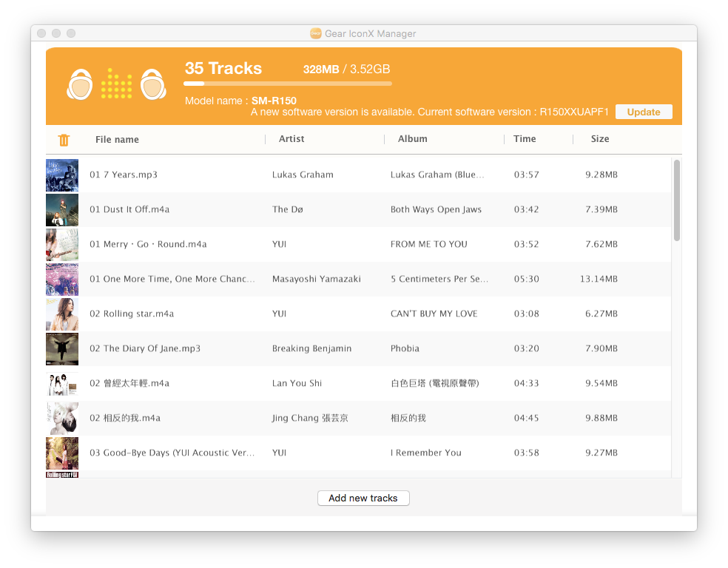Sort by Time column header

click(525, 139)
